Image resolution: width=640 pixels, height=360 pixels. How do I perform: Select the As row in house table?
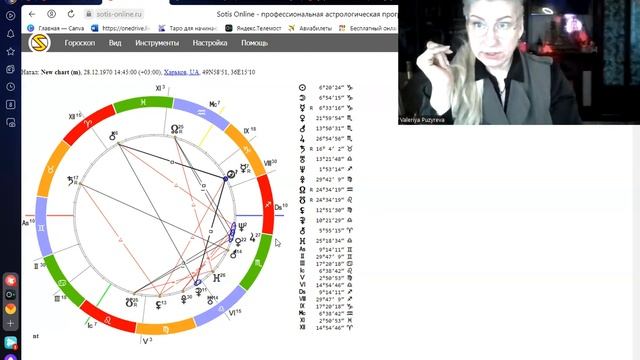coord(327,249)
